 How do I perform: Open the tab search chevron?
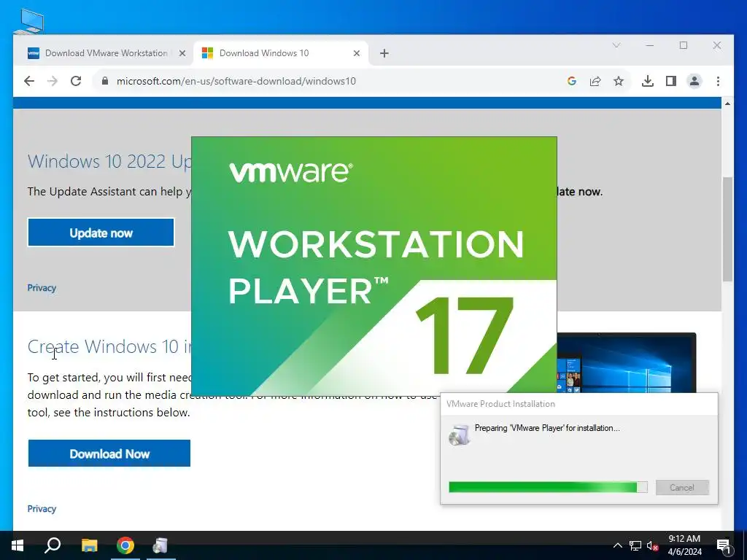[x=616, y=45]
